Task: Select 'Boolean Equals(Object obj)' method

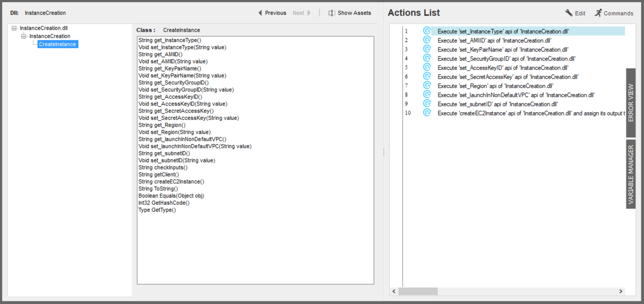Action: [171, 196]
